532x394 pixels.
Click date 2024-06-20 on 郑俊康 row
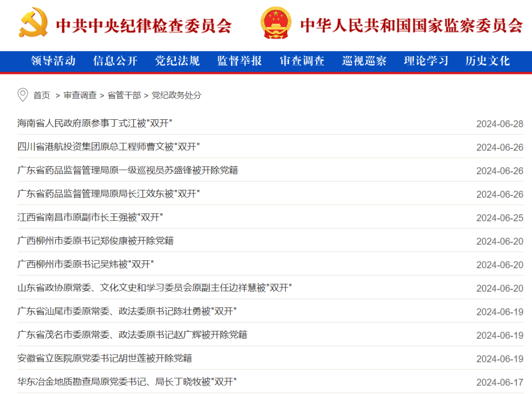pos(500,241)
